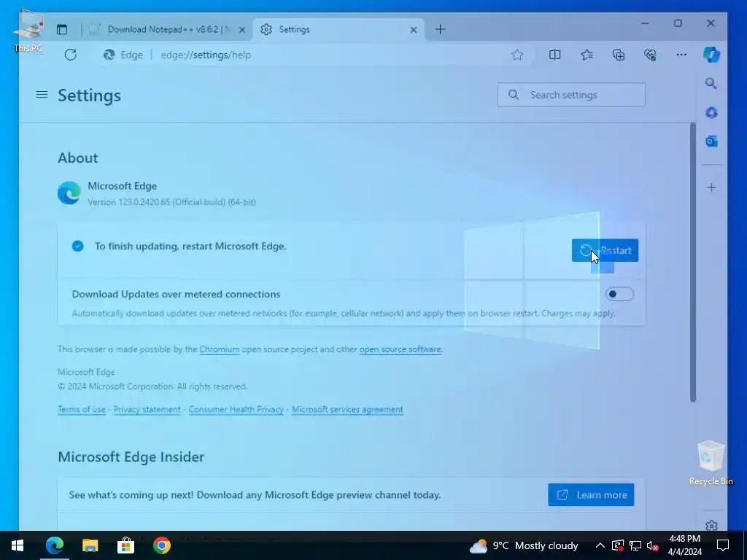Refresh the page with the reload icon
Image resolution: width=747 pixels, height=560 pixels.
(71, 55)
